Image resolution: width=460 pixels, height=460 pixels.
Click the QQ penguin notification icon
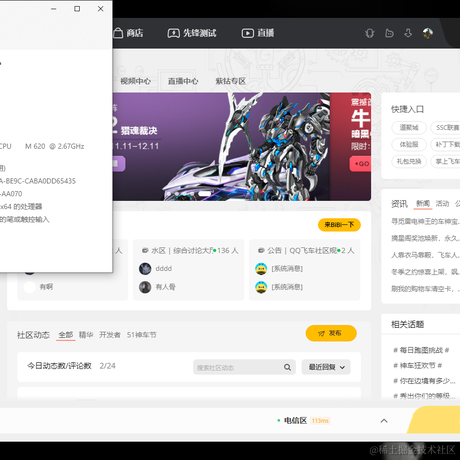click(x=369, y=33)
